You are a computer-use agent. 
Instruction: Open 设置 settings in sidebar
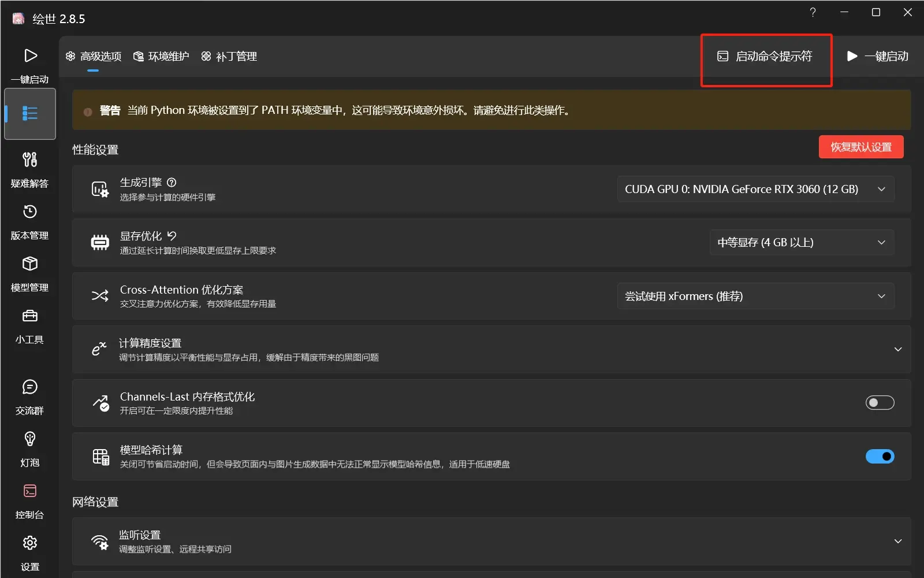click(x=30, y=553)
